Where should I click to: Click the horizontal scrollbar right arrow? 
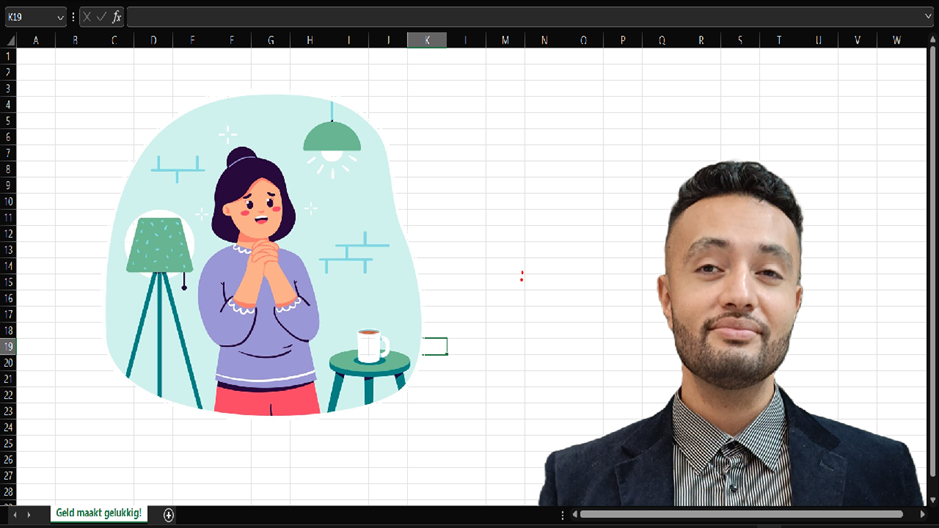tap(922, 514)
